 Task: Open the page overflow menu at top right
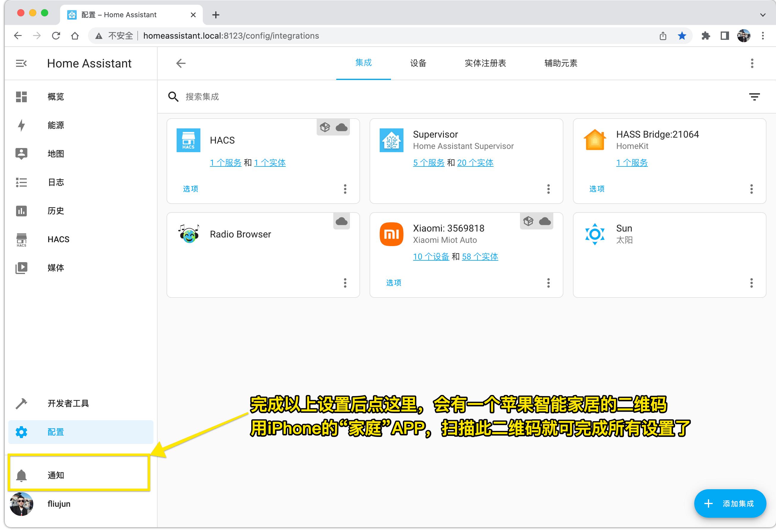752,63
